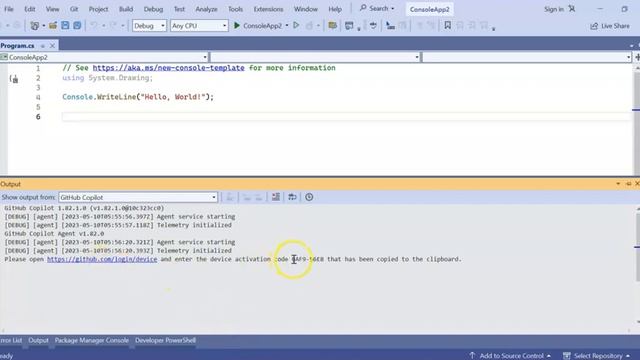Image resolution: width=640 pixels, height=360 pixels.
Task: Open the Debug configuration dropdown
Action: (149, 26)
